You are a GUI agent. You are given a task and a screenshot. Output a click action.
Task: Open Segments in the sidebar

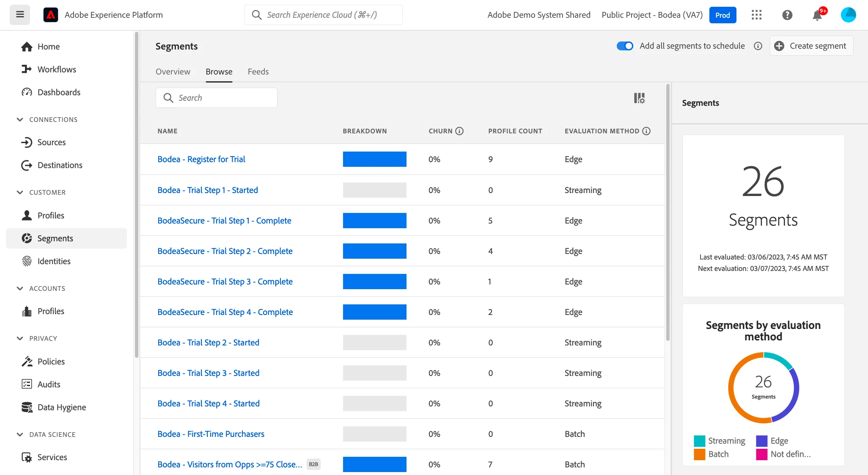67,238
